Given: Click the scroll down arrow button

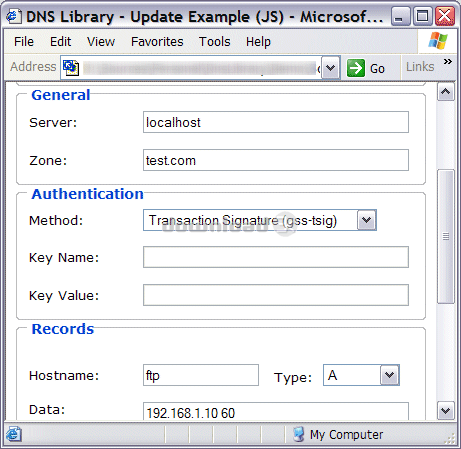Looking at the screenshot, I should 446,411.
